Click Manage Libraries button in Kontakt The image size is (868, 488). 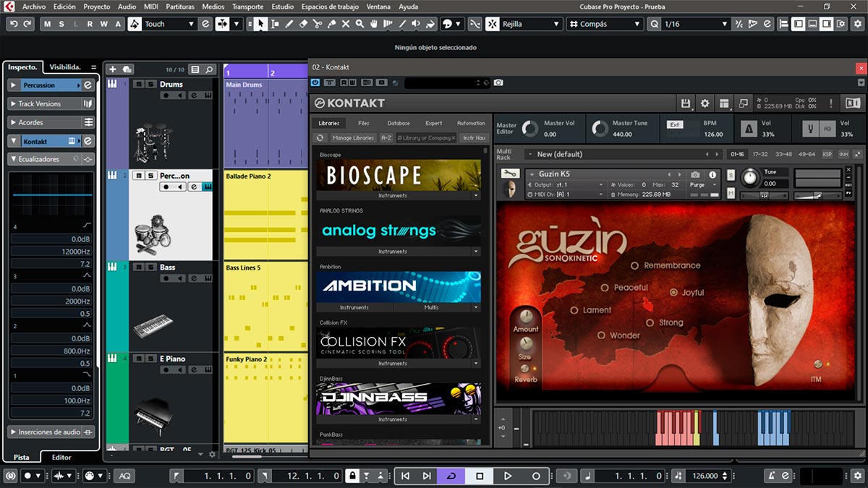pos(353,137)
